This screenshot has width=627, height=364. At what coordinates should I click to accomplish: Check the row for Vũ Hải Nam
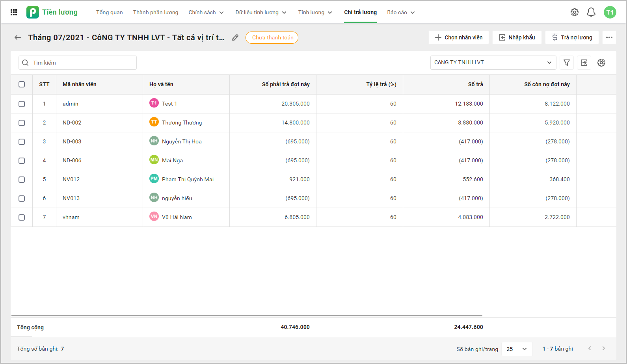click(22, 217)
